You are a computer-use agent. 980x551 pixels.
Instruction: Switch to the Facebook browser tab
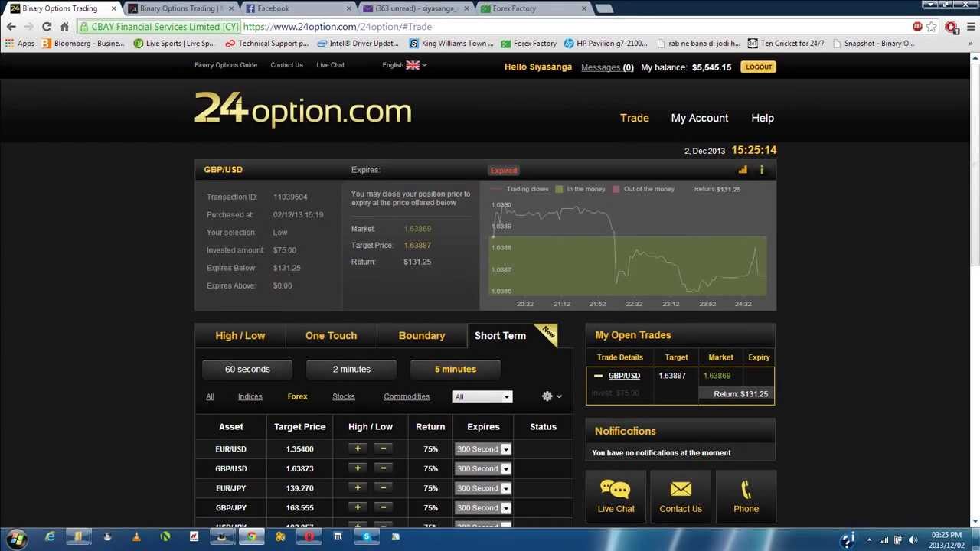coord(297,8)
